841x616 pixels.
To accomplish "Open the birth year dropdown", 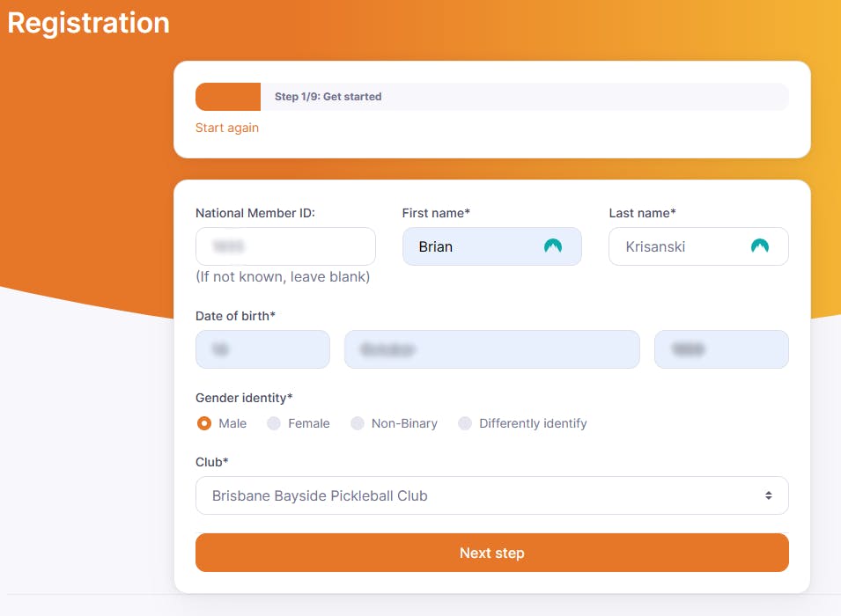I will (720, 349).
